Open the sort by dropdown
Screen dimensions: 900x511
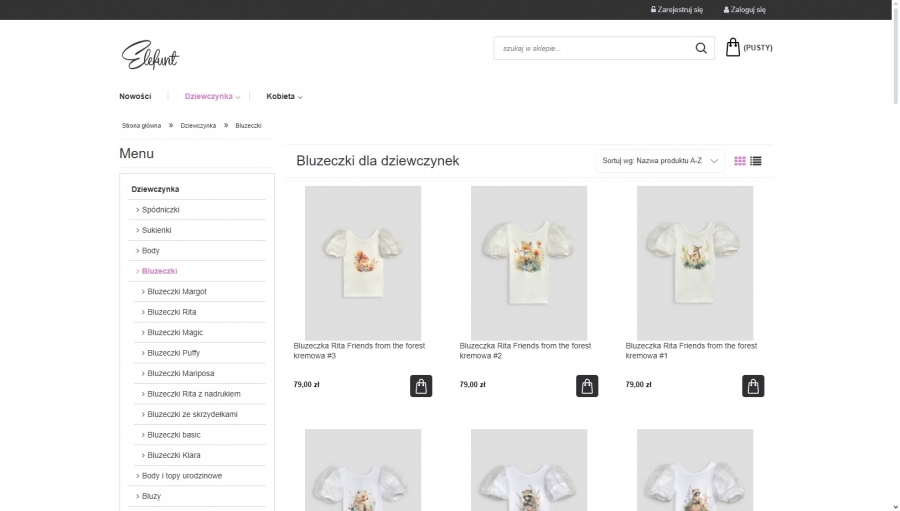pyautogui.click(x=660, y=161)
